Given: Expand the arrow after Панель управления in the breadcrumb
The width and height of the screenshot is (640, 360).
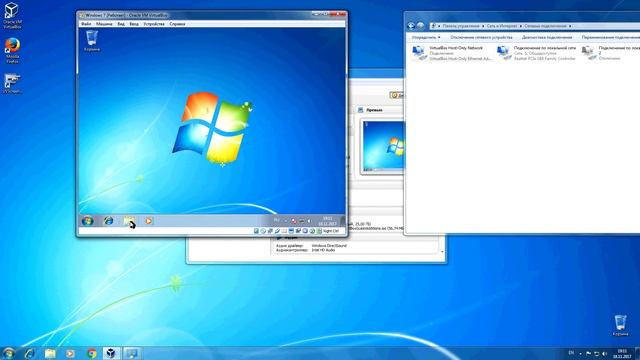Looking at the screenshot, I should click(x=483, y=26).
